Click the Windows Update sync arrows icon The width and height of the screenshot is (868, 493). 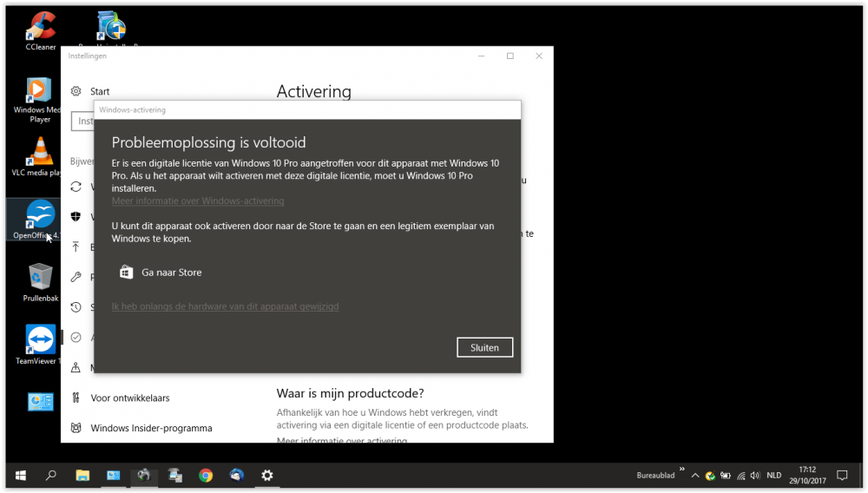[76, 187]
